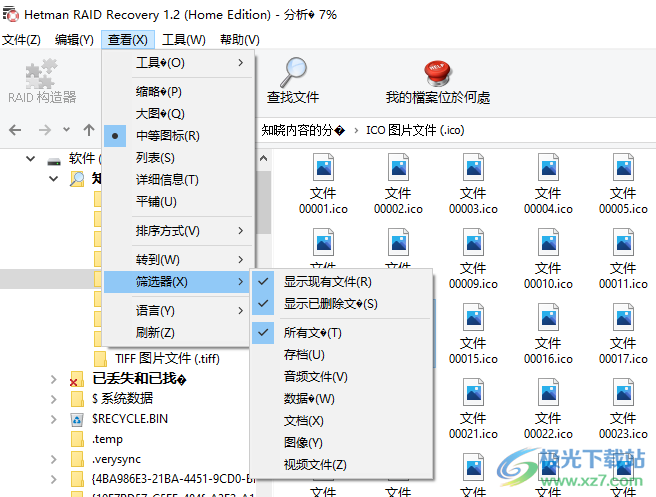
Task: Expand the 已丢失和已找 tree node
Action: click(x=54, y=379)
